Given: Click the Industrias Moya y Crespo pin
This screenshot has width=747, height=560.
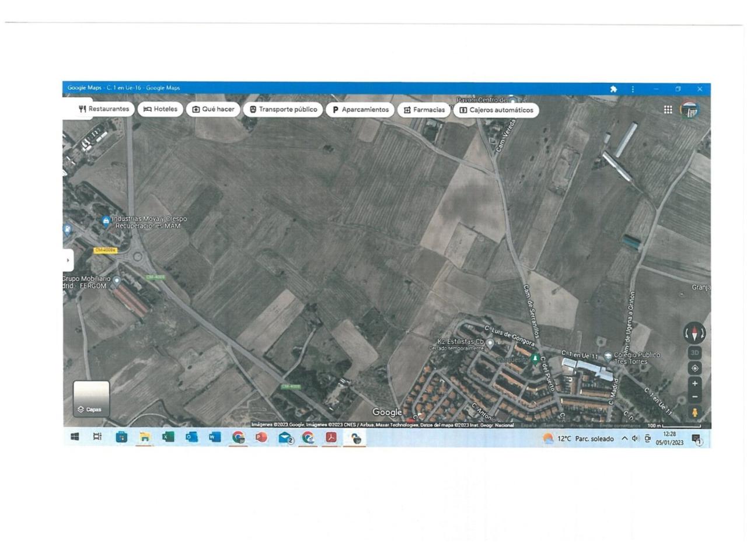Looking at the screenshot, I should click(x=106, y=220).
